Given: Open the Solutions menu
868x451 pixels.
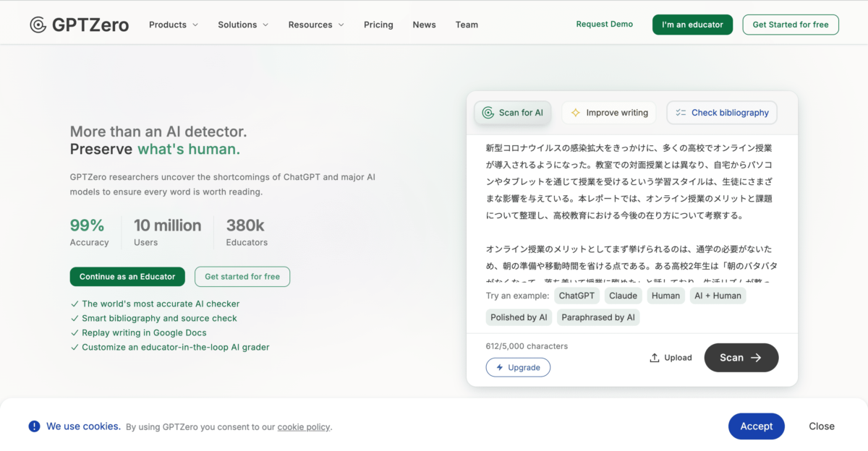Looking at the screenshot, I should click(243, 25).
